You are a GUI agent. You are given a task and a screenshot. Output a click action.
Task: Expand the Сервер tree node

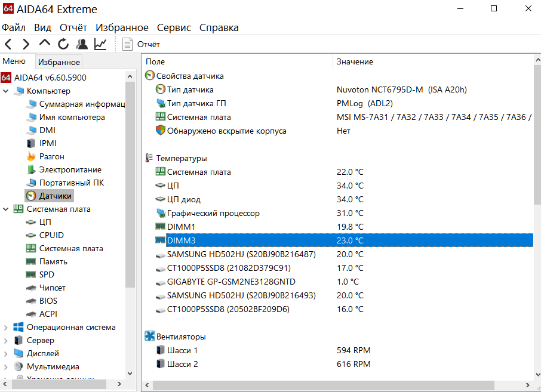pyautogui.click(x=6, y=340)
